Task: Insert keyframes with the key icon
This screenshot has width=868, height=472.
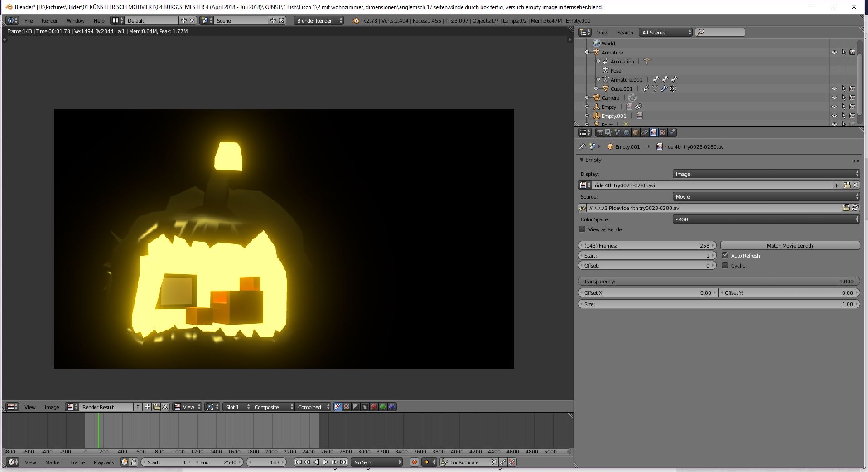Action: click(503, 462)
